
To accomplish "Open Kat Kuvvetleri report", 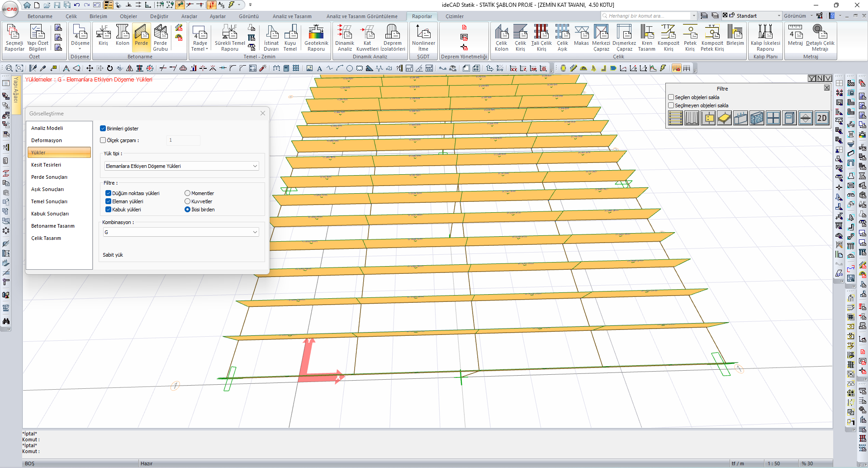I will (367, 38).
